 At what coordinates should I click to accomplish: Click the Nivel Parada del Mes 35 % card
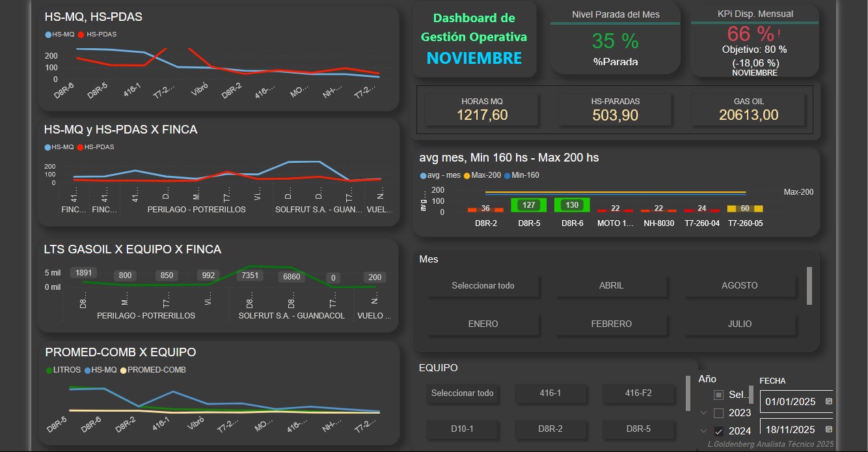615,38
